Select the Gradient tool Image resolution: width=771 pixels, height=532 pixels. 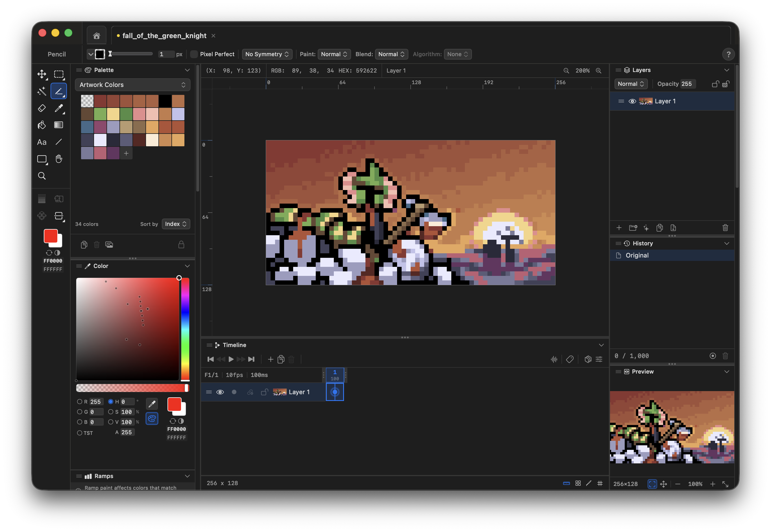pos(59,125)
